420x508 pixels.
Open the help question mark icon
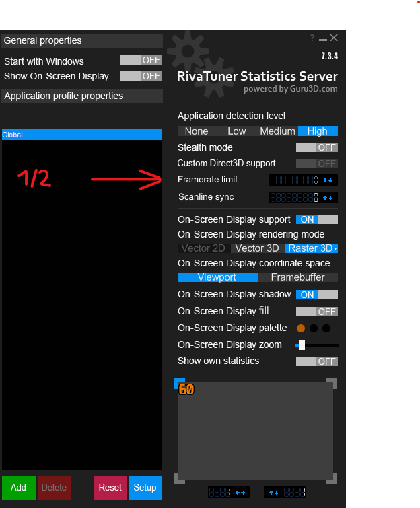(x=312, y=38)
